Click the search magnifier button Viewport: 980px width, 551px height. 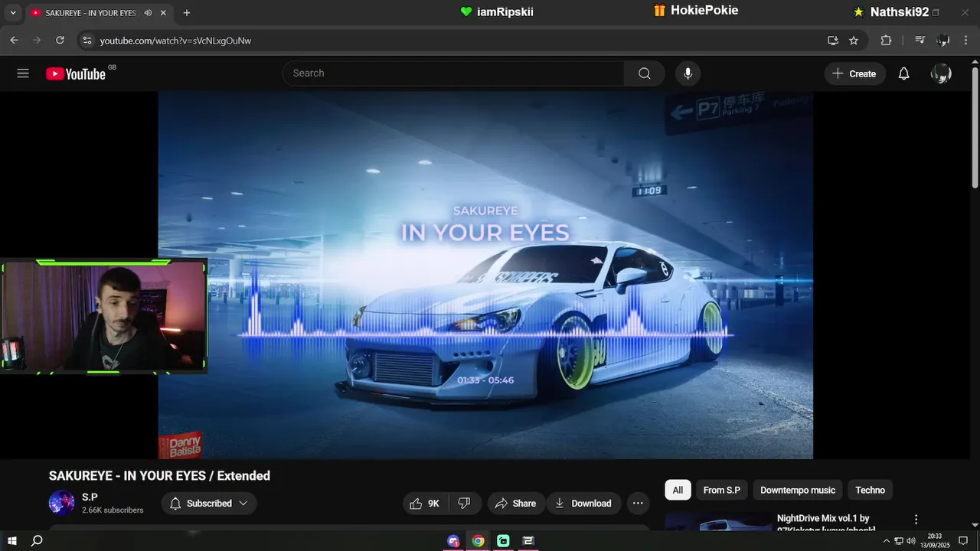pyautogui.click(x=644, y=73)
